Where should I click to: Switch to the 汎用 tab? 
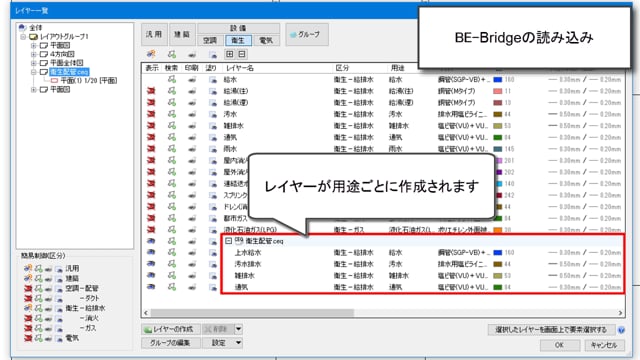tap(154, 34)
